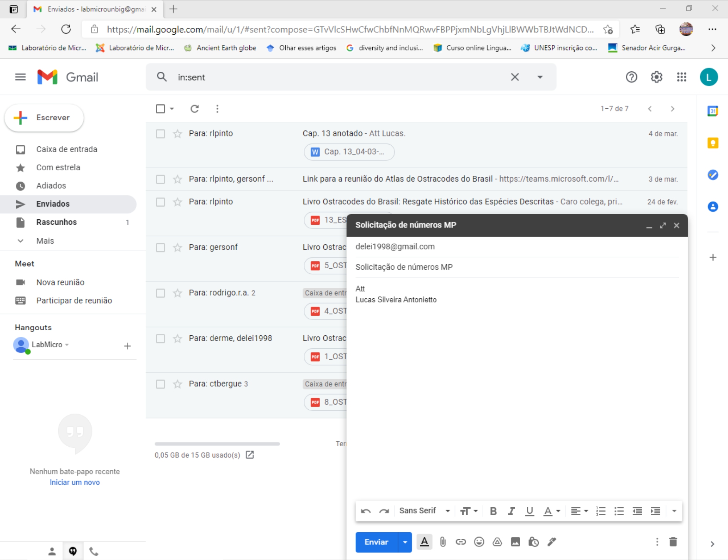728x560 pixels.
Task: Open the emoji picker in compose
Action: [x=479, y=542]
